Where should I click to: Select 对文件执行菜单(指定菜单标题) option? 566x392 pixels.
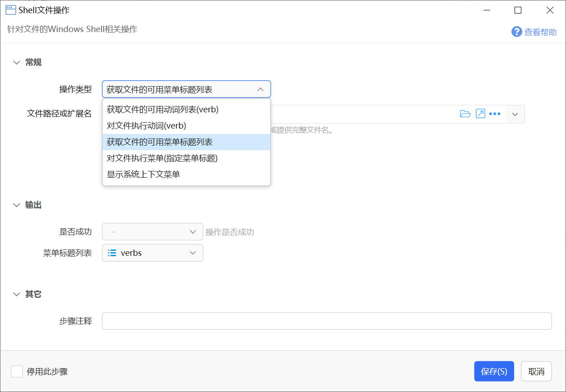[x=186, y=158]
